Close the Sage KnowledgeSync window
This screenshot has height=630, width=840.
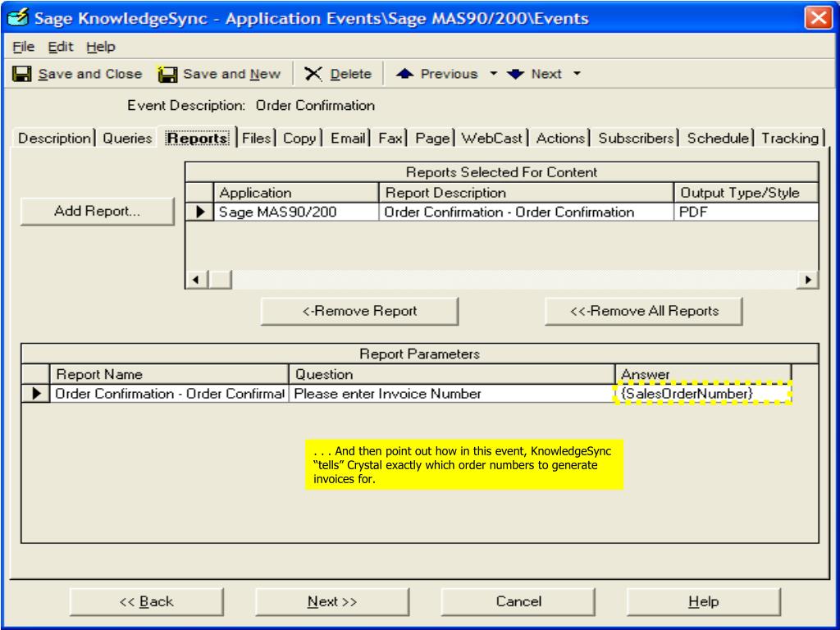[x=818, y=18]
